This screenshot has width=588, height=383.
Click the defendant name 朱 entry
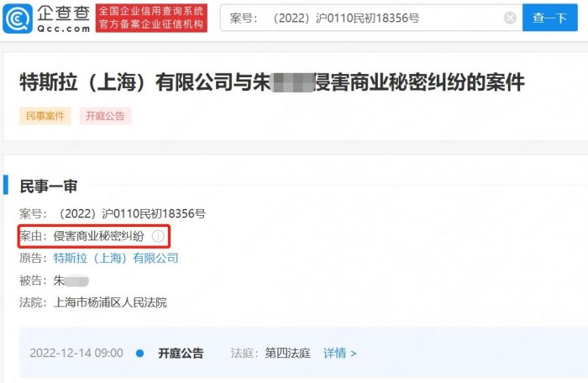pos(71,281)
